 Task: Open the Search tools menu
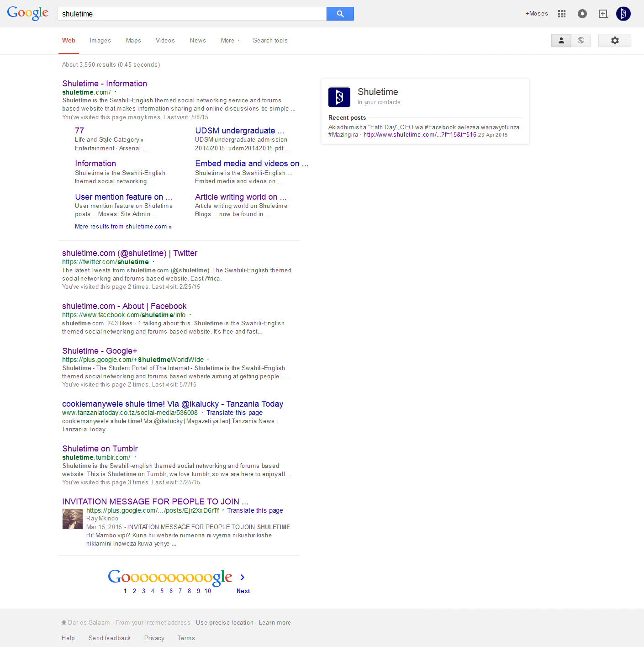point(270,41)
